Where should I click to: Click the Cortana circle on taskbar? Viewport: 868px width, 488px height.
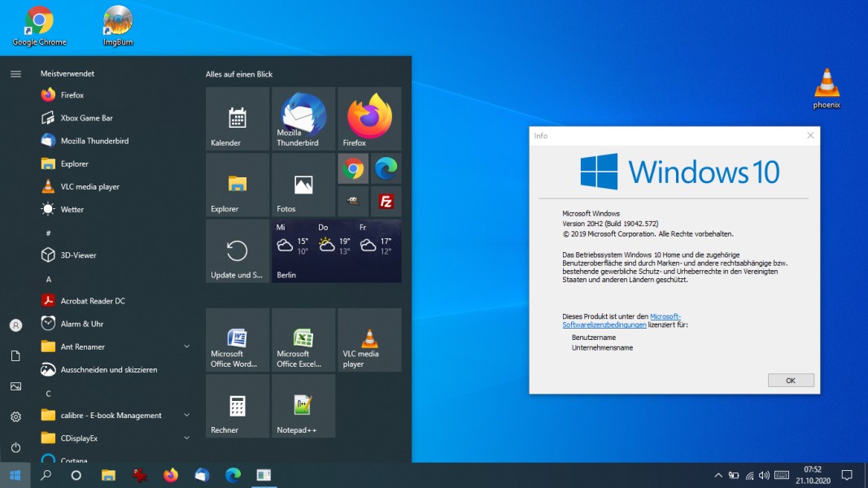(x=76, y=475)
